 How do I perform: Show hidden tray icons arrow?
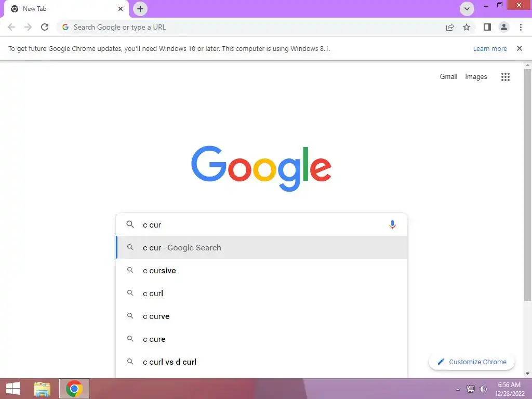point(458,389)
